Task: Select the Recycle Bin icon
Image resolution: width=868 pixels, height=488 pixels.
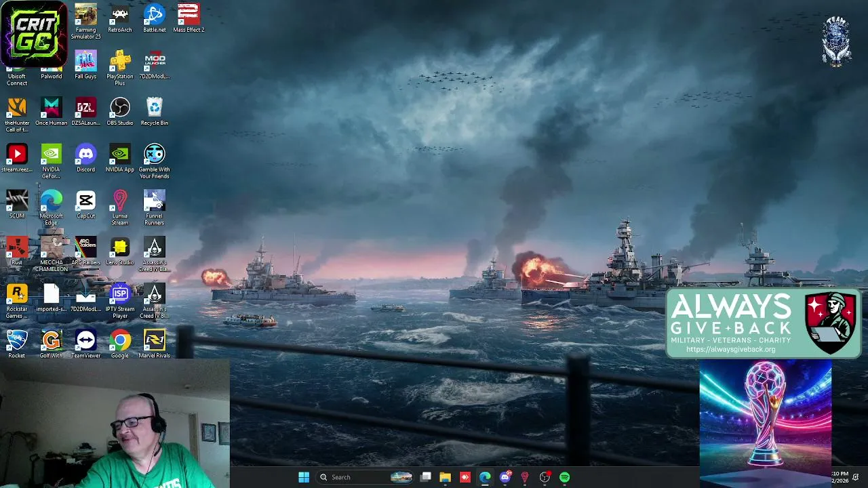Action: [154, 112]
